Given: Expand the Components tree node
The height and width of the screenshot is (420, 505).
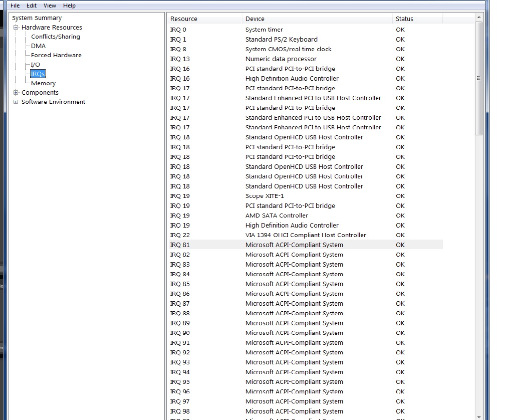Looking at the screenshot, I should pyautogui.click(x=16, y=93).
